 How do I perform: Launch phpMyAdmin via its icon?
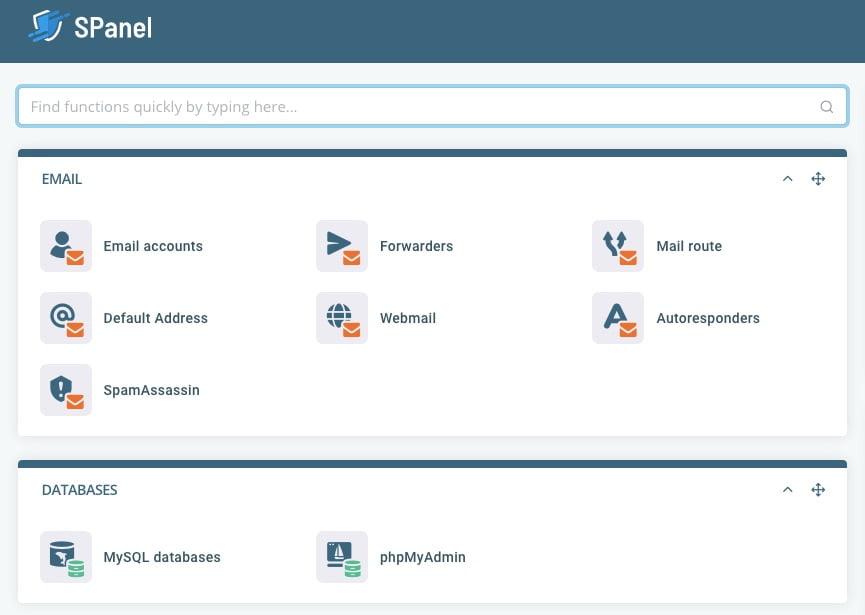click(x=342, y=557)
